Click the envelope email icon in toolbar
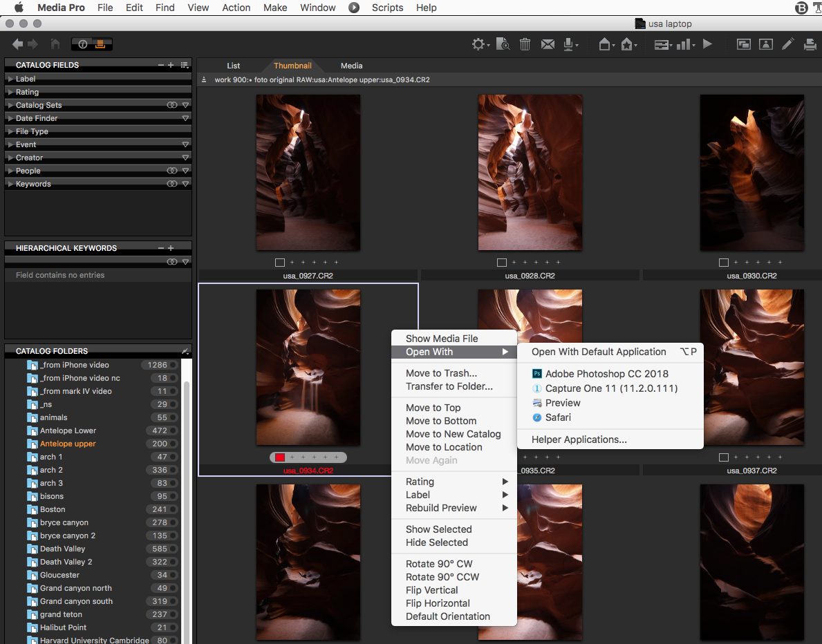 pyautogui.click(x=548, y=44)
